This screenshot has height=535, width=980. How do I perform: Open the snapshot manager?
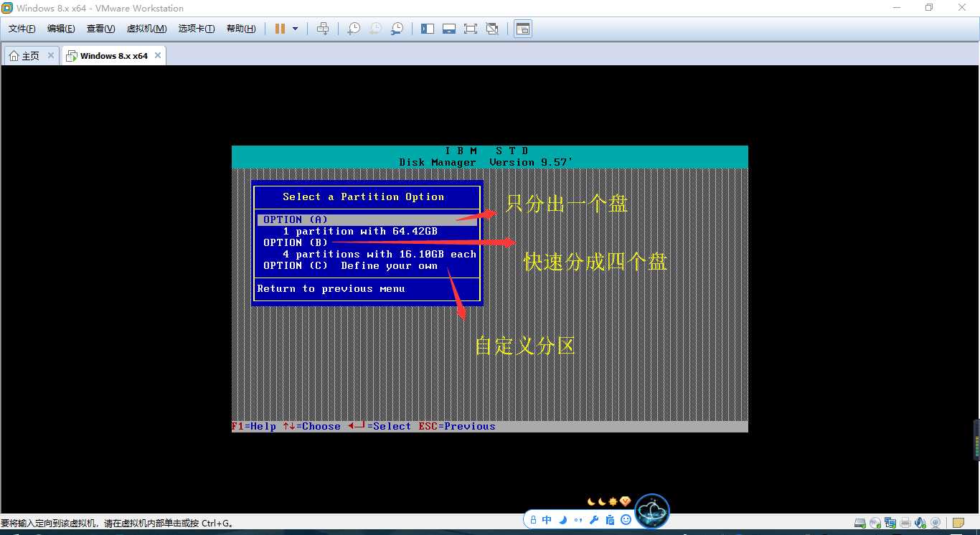click(397, 29)
